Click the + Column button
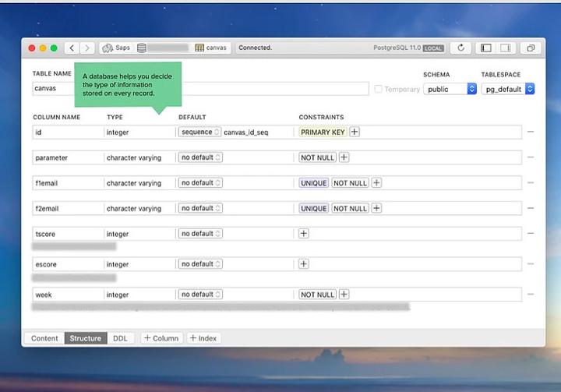Screen dimensions: 561x392 pos(161,338)
